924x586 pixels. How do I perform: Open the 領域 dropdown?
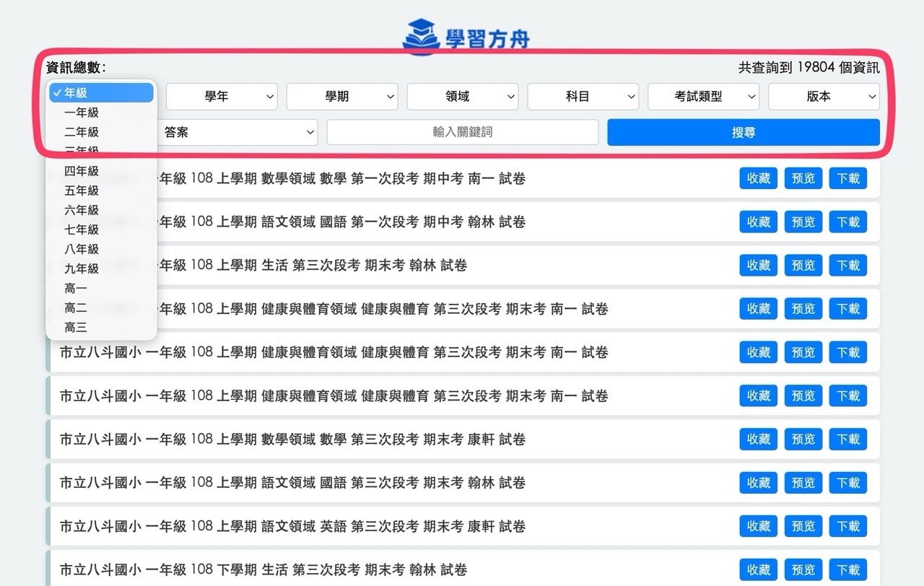coord(462,96)
